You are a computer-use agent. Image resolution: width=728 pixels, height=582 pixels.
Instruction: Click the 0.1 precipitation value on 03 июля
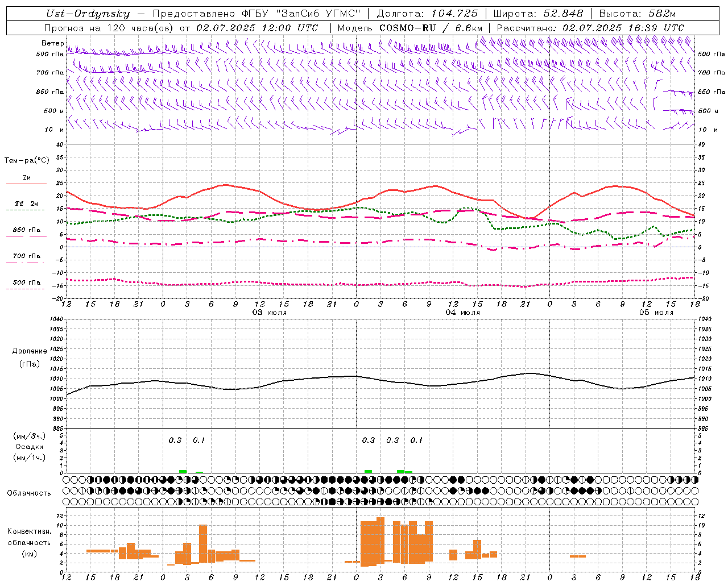click(199, 440)
